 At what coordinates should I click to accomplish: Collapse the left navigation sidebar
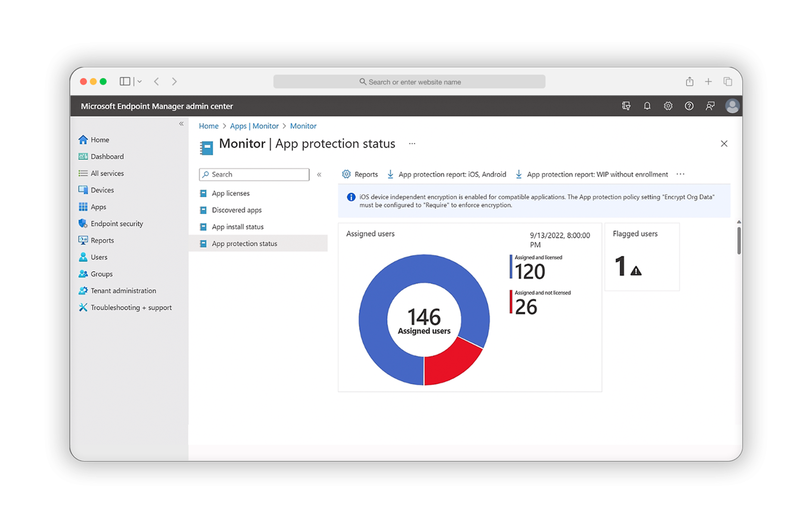pyautogui.click(x=181, y=124)
